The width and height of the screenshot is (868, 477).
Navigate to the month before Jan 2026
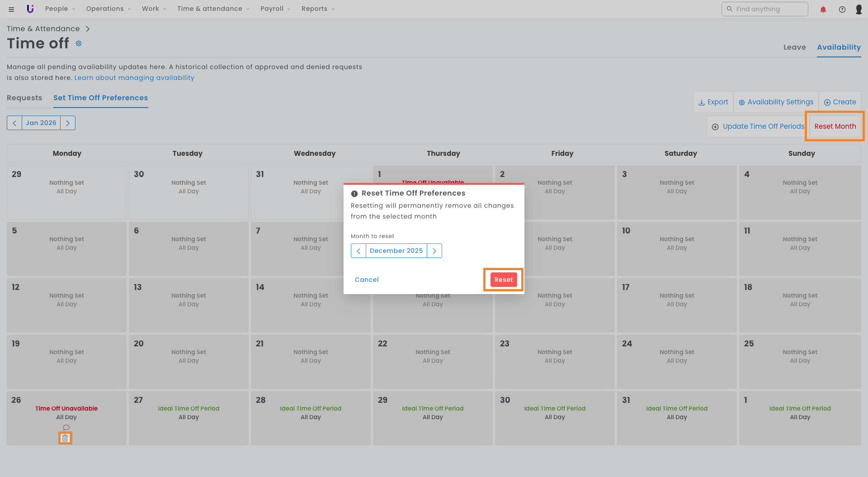[x=14, y=123]
